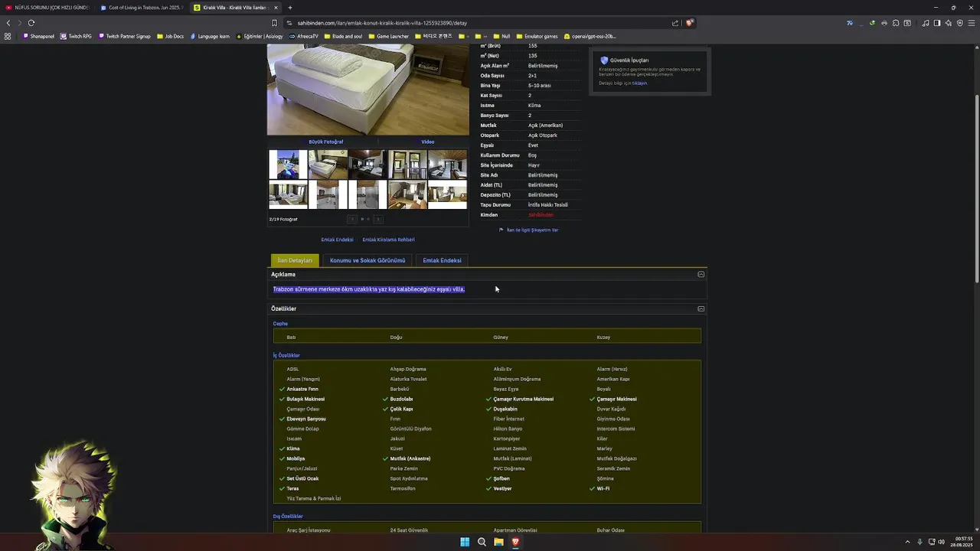Open the Windows Start menu

tap(465, 542)
